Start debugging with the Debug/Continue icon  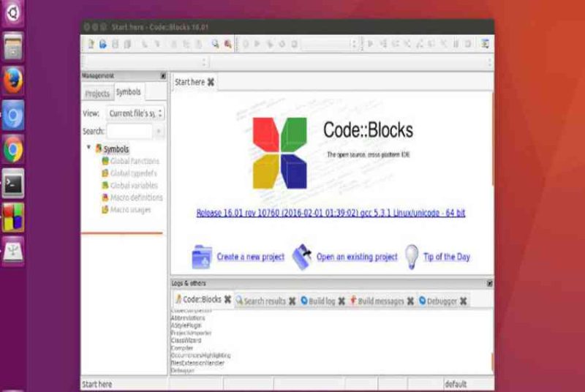coord(371,44)
